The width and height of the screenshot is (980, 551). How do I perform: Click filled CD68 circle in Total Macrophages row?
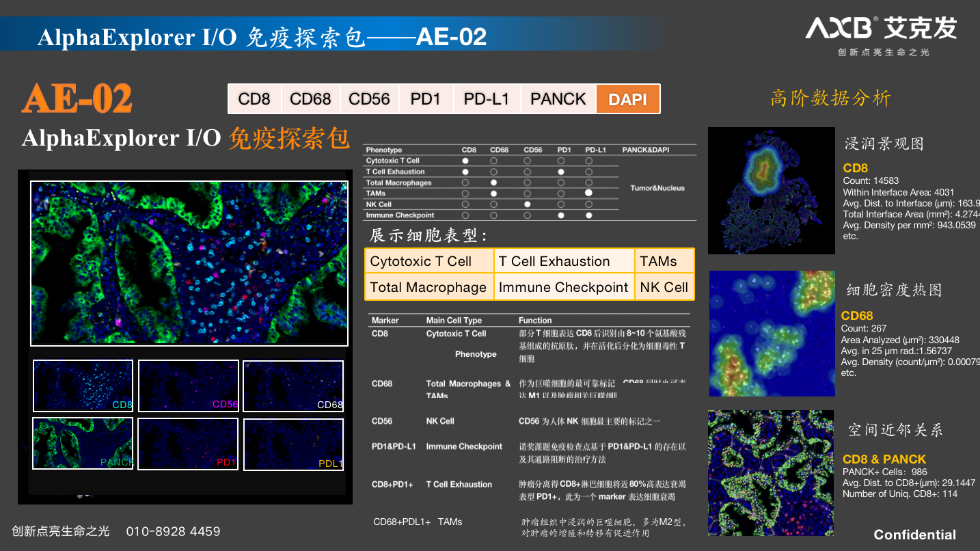coord(493,183)
